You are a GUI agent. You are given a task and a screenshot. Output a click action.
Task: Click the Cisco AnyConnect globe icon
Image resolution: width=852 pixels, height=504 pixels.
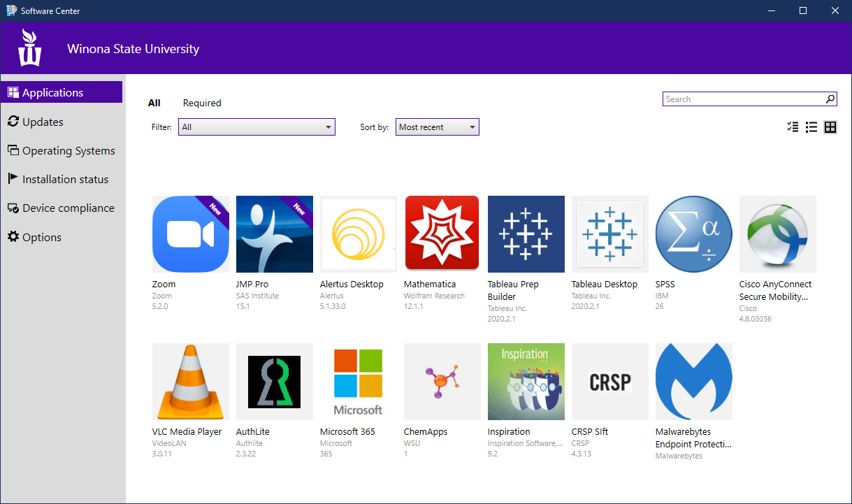pos(777,234)
